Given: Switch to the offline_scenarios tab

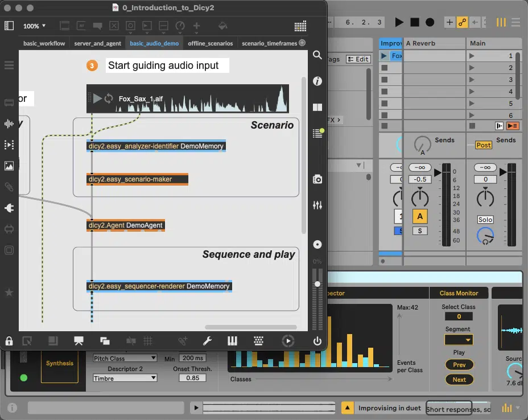Looking at the screenshot, I should pyautogui.click(x=210, y=43).
